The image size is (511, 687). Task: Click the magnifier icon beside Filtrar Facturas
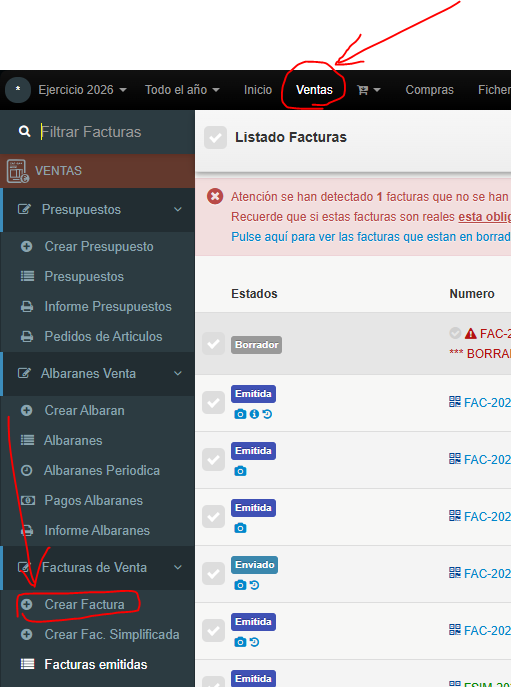click(x=25, y=131)
